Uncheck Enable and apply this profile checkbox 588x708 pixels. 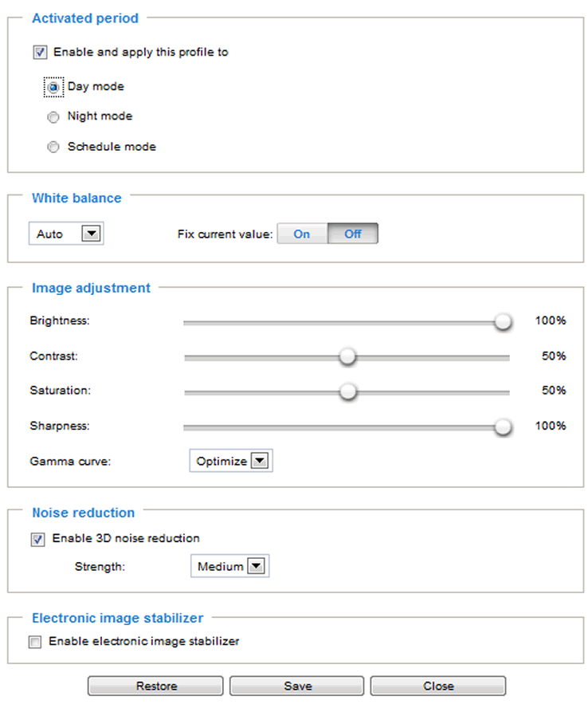click(x=40, y=53)
